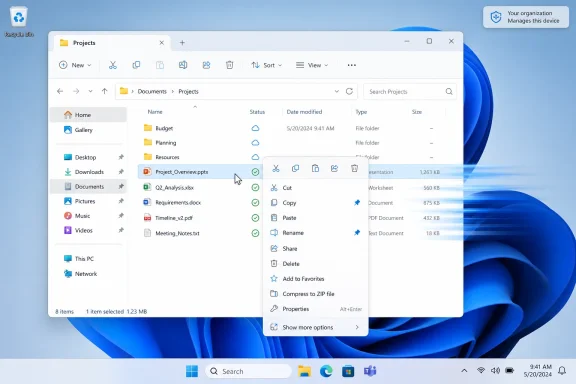Viewport: 576px width, 384px height.
Task: Click the Share icon in the toolbar
Action: pos(206,65)
